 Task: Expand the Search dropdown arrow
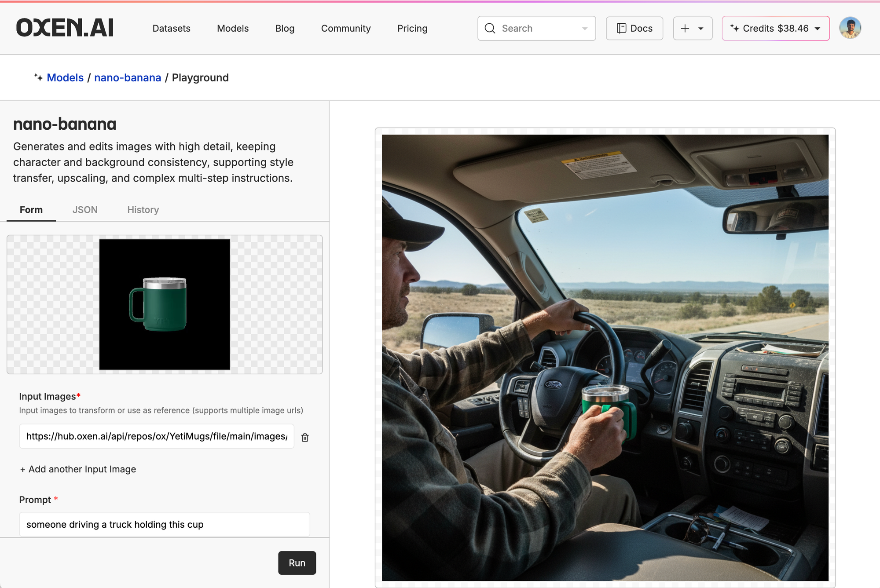pyautogui.click(x=585, y=29)
